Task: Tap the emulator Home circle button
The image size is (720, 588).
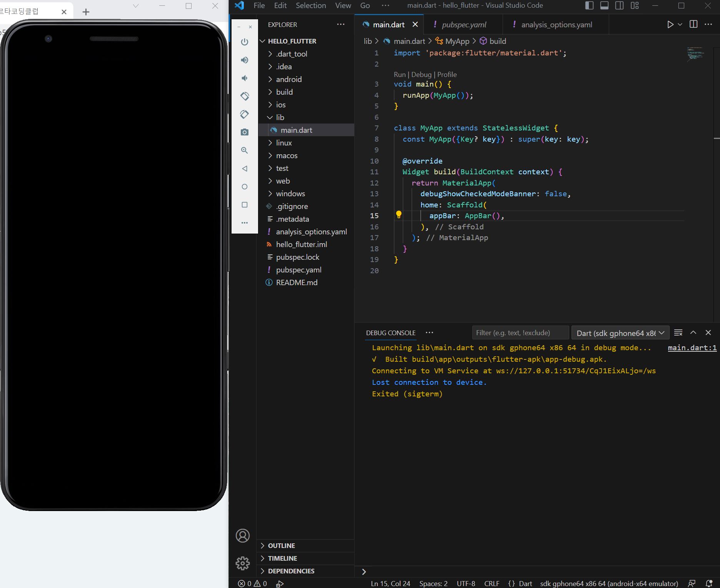Action: point(245,187)
